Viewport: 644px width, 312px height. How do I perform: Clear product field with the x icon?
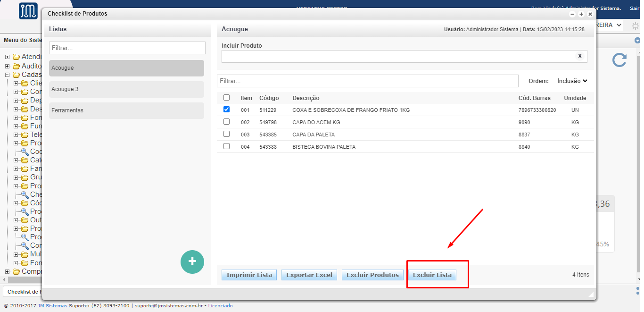579,56
